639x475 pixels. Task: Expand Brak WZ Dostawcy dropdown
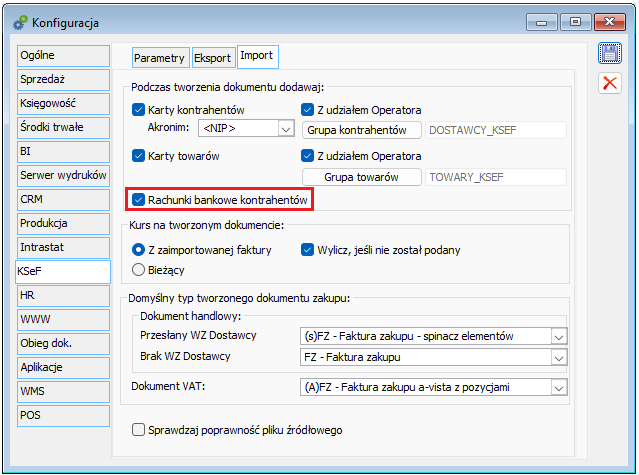pyautogui.click(x=558, y=357)
